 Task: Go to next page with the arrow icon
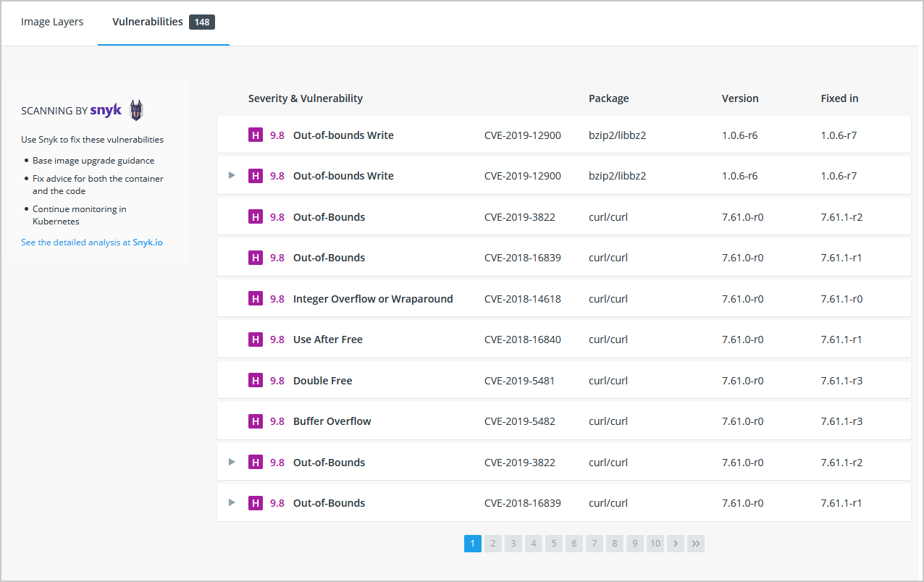676,543
